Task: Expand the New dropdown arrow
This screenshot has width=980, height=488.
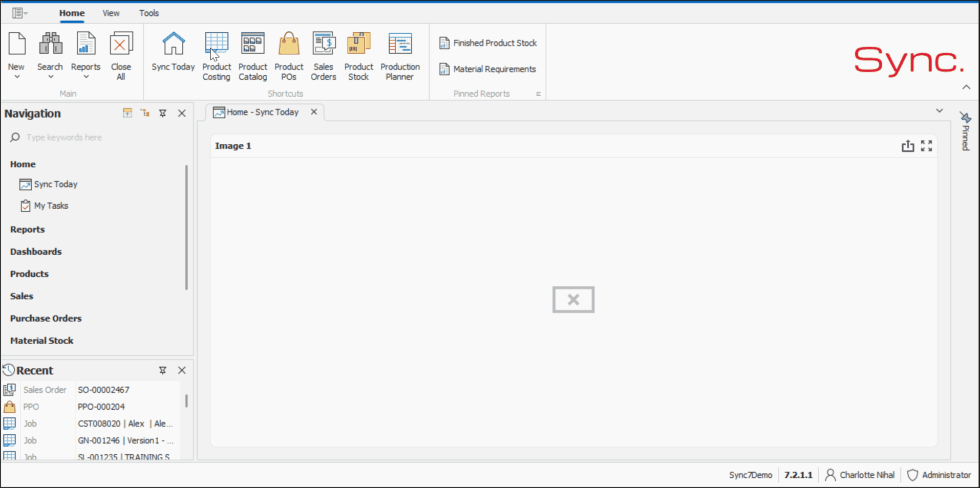Action: click(17, 77)
